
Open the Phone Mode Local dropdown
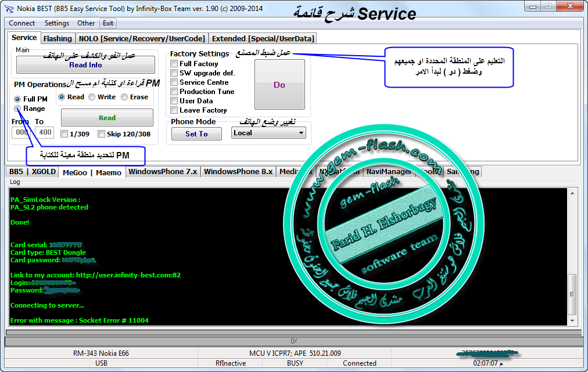pos(268,133)
